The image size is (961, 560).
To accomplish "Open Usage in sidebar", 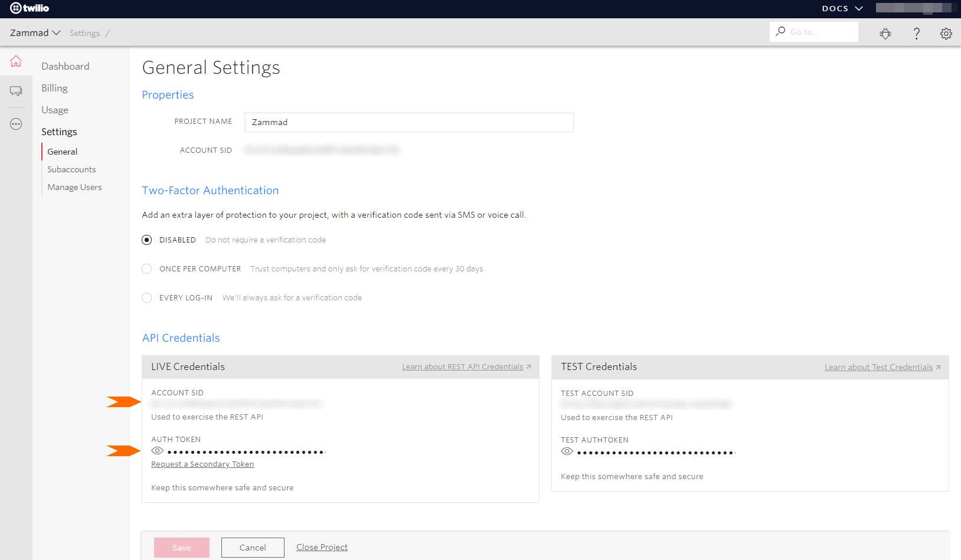I will coord(55,110).
